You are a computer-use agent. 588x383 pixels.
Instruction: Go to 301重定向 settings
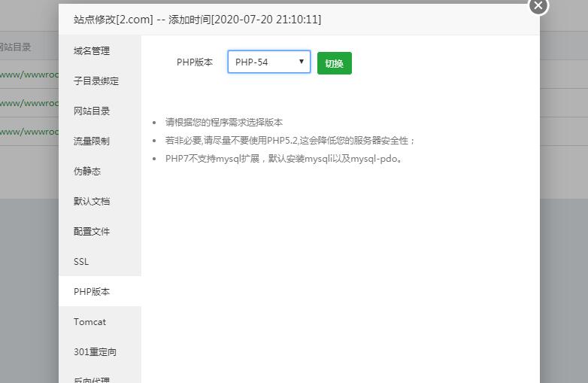pyautogui.click(x=100, y=352)
